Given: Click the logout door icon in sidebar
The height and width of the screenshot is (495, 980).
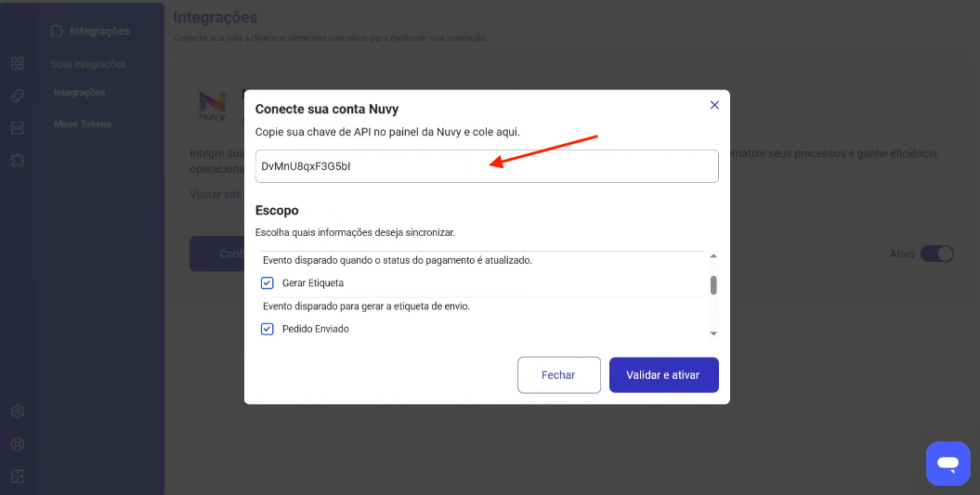Looking at the screenshot, I should [17, 476].
